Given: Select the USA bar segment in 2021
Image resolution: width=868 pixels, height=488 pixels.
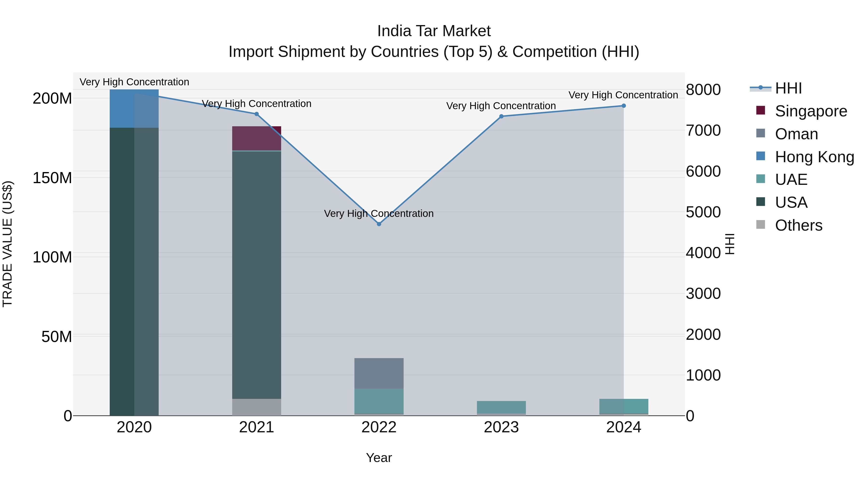Looking at the screenshot, I should point(257,275).
